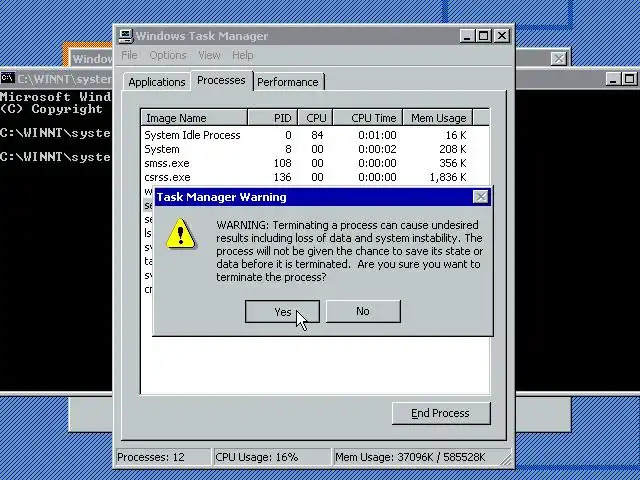The height and width of the screenshot is (480, 640).
Task: Sort by the PID column header
Action: [272, 118]
